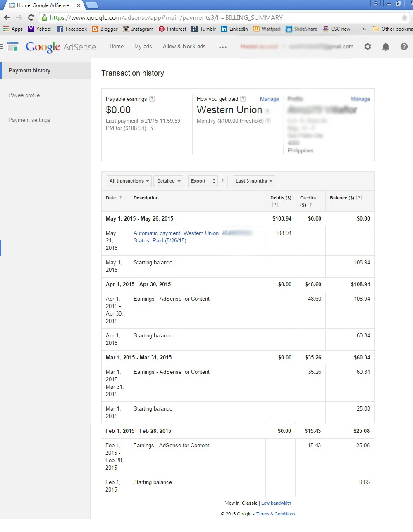Click the May 1, 2015 - May 26, 2015 row
This screenshot has height=532, width=413.
point(238,219)
